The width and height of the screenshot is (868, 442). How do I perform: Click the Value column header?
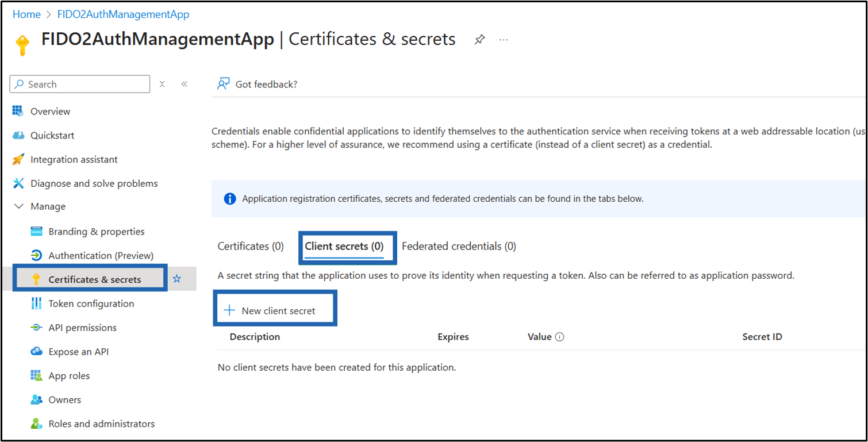(539, 337)
